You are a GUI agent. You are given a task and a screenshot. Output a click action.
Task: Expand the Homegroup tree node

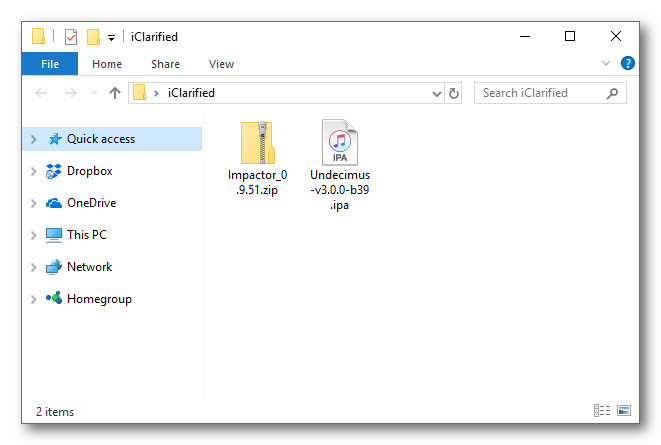click(x=34, y=299)
